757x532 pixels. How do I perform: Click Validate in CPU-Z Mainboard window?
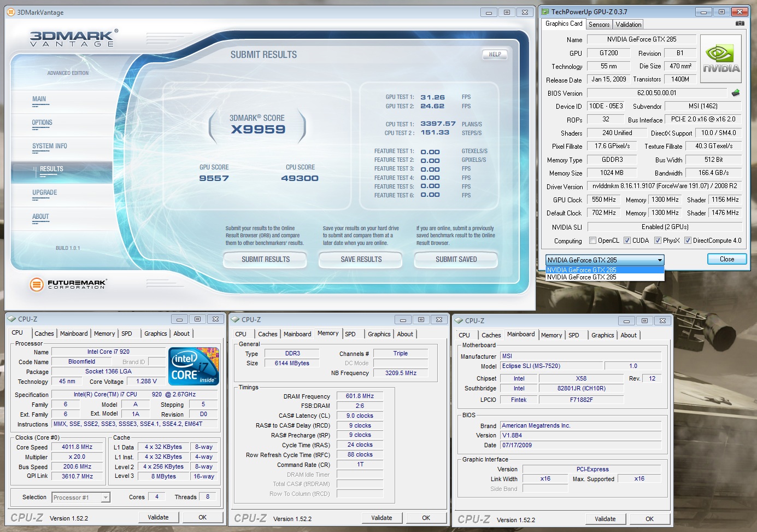(x=605, y=519)
